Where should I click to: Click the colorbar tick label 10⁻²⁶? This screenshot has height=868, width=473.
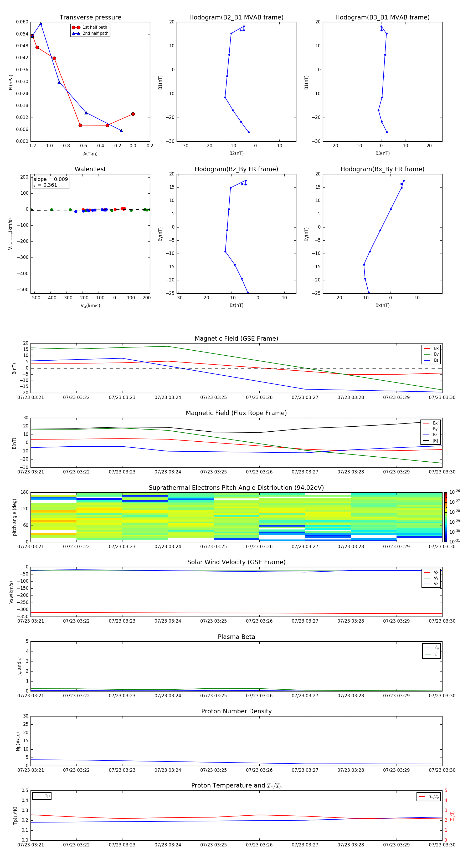click(x=455, y=492)
